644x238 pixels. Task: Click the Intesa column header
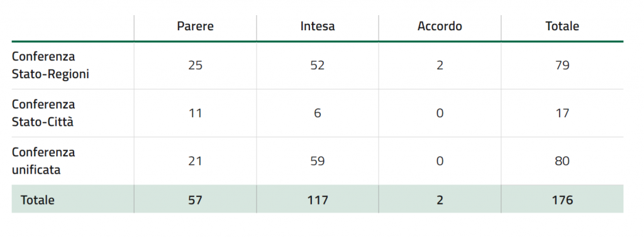pyautogui.click(x=318, y=26)
